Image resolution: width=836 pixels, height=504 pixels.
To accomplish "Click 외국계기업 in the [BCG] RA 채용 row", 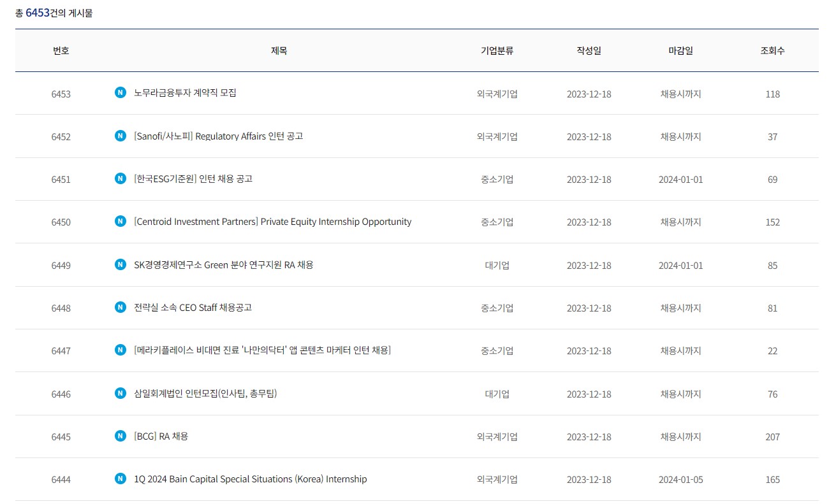I will tap(497, 437).
